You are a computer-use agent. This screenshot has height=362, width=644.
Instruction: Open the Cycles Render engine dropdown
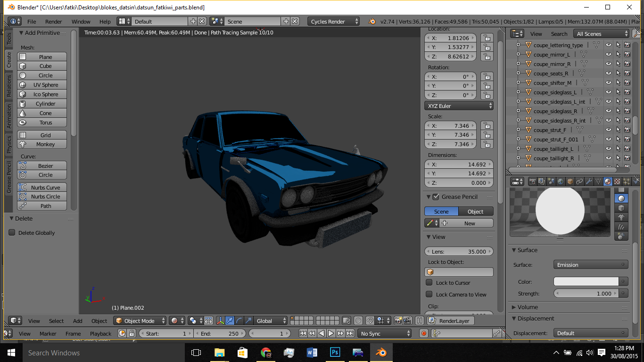(333, 22)
